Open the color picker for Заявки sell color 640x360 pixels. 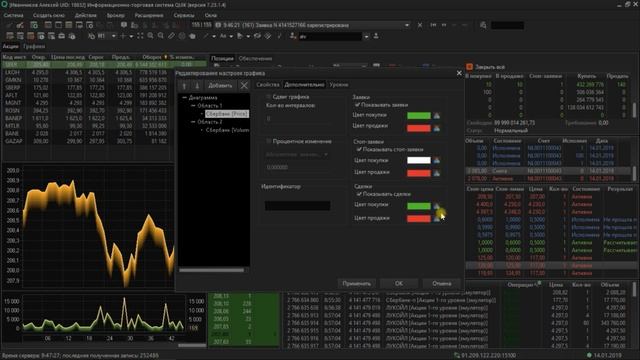437,128
